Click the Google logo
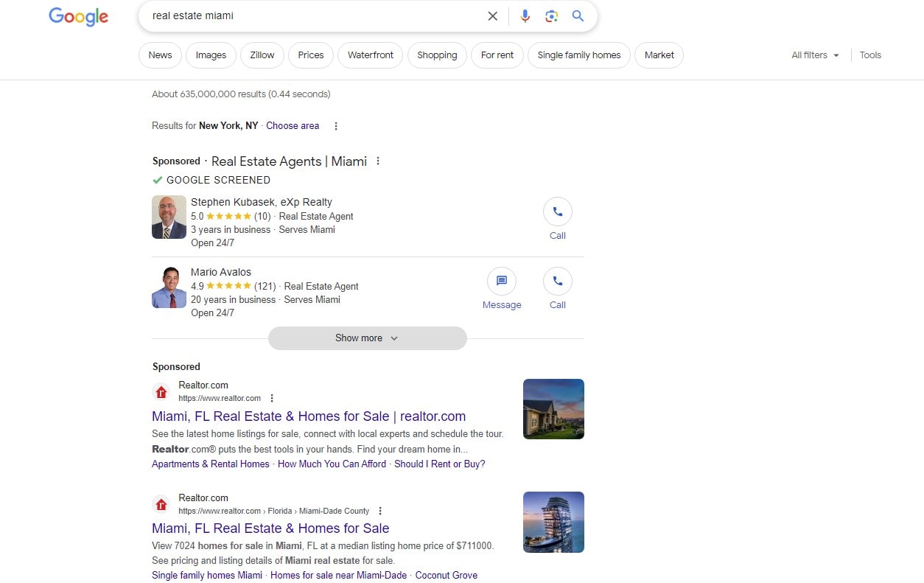This screenshot has height=583, width=924. 79,16
